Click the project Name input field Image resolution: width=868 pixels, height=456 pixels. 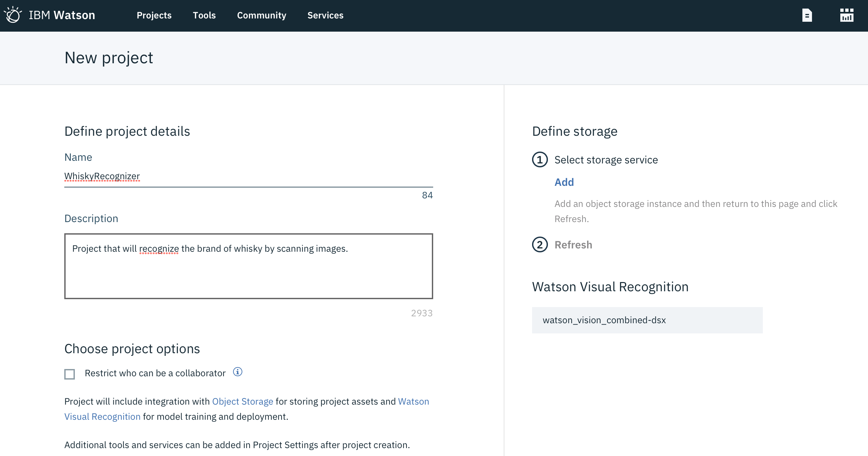coord(248,176)
